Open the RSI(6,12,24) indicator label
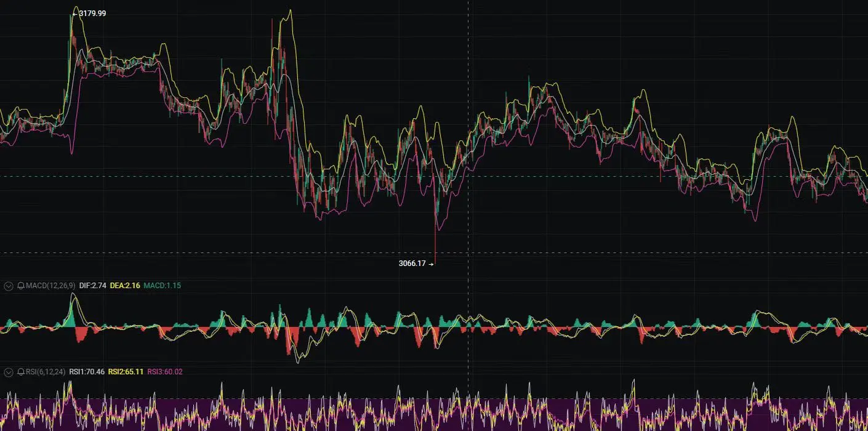This screenshot has width=868, height=431. coord(46,372)
